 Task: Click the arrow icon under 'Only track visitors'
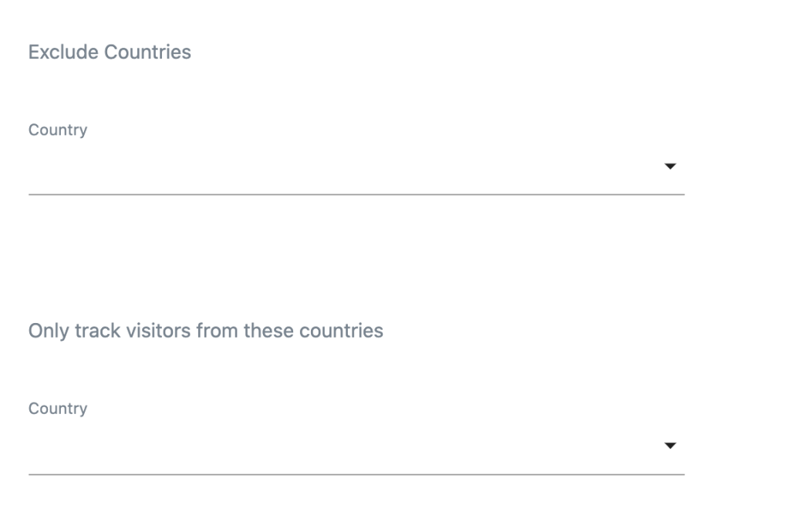click(x=670, y=446)
